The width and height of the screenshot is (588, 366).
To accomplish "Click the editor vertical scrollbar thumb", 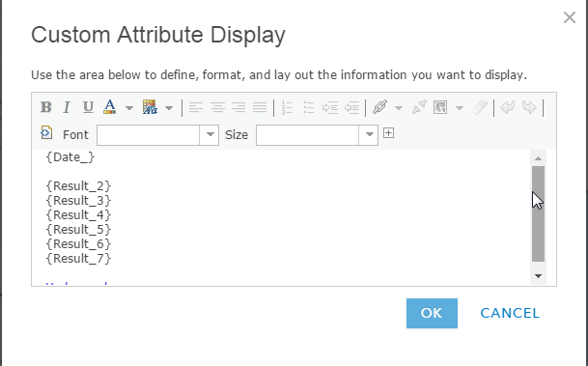I will pyautogui.click(x=538, y=213).
